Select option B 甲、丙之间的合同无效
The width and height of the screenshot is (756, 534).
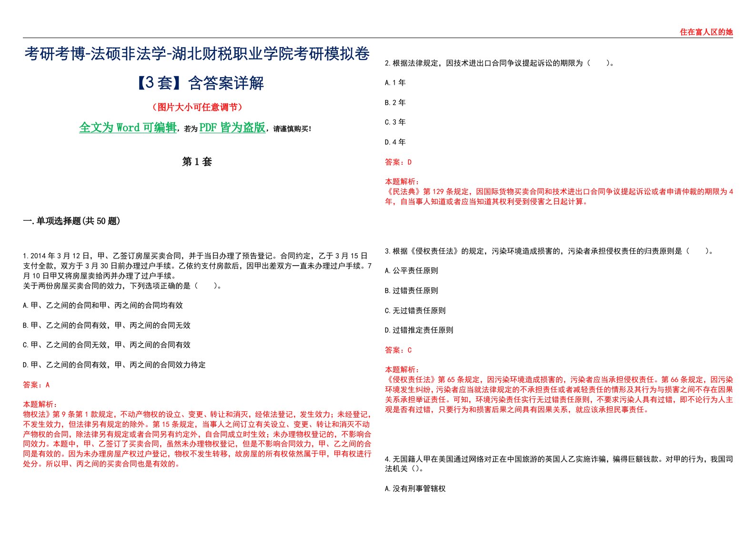point(107,326)
